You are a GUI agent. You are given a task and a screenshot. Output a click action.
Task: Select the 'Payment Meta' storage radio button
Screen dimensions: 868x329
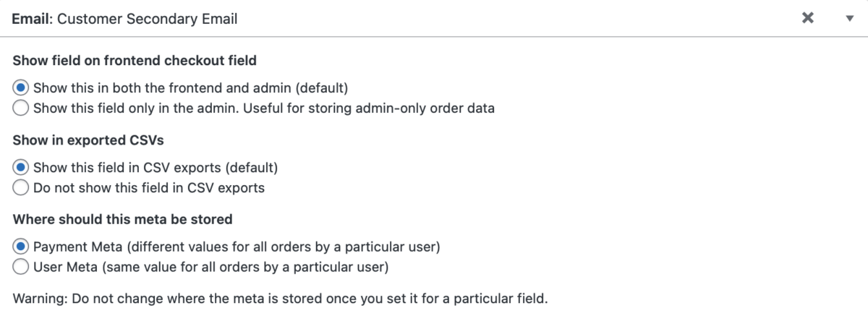point(22,247)
